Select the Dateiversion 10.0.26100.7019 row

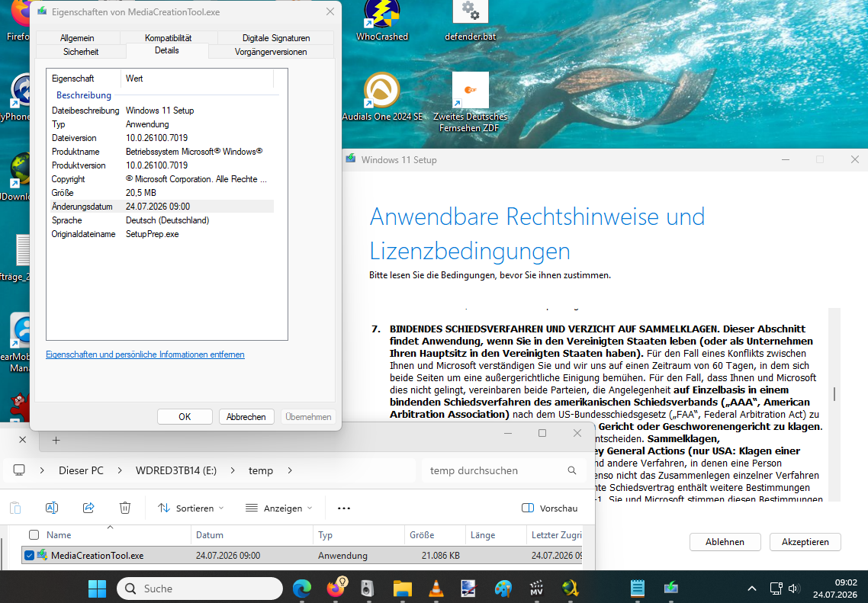pyautogui.click(x=161, y=138)
